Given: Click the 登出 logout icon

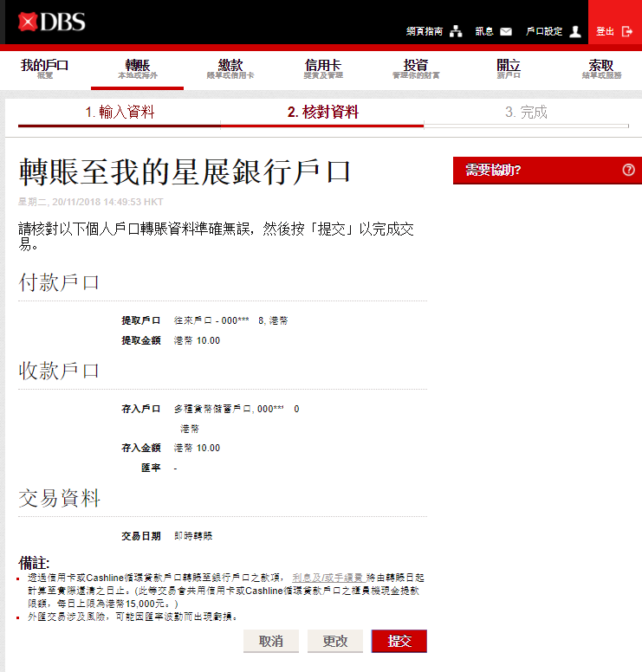Looking at the screenshot, I should click(x=627, y=31).
